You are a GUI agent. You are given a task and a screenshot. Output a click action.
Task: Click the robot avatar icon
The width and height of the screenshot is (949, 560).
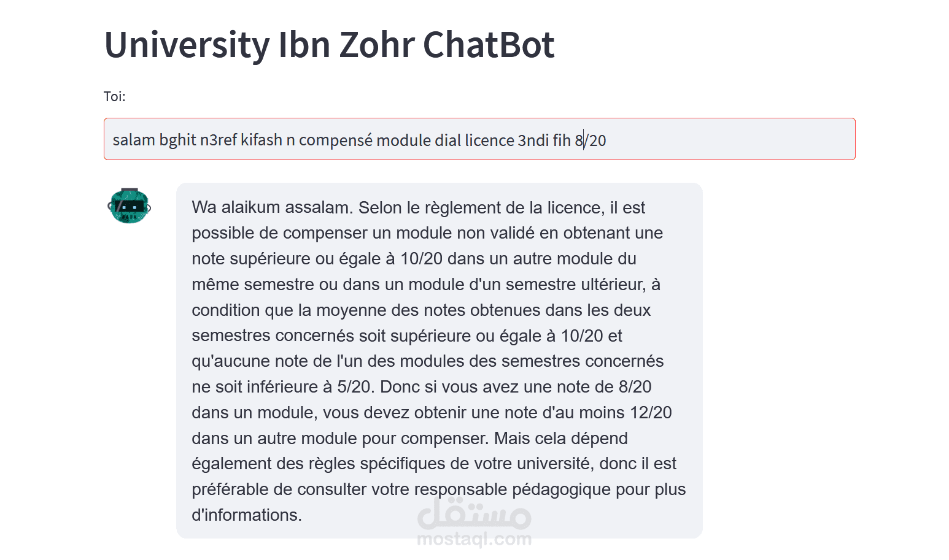click(x=130, y=206)
